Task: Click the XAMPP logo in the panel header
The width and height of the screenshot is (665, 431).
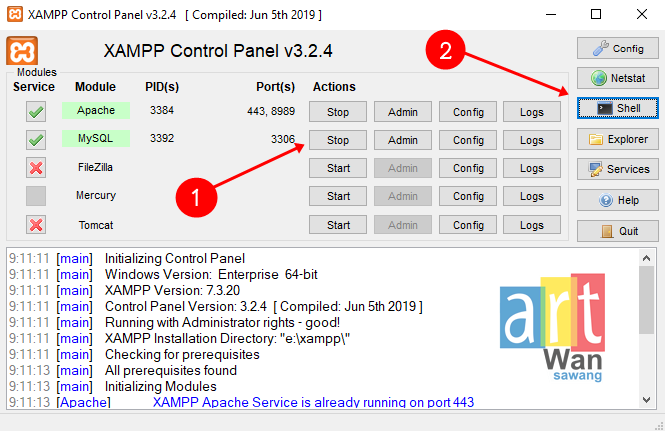Action: [22, 51]
